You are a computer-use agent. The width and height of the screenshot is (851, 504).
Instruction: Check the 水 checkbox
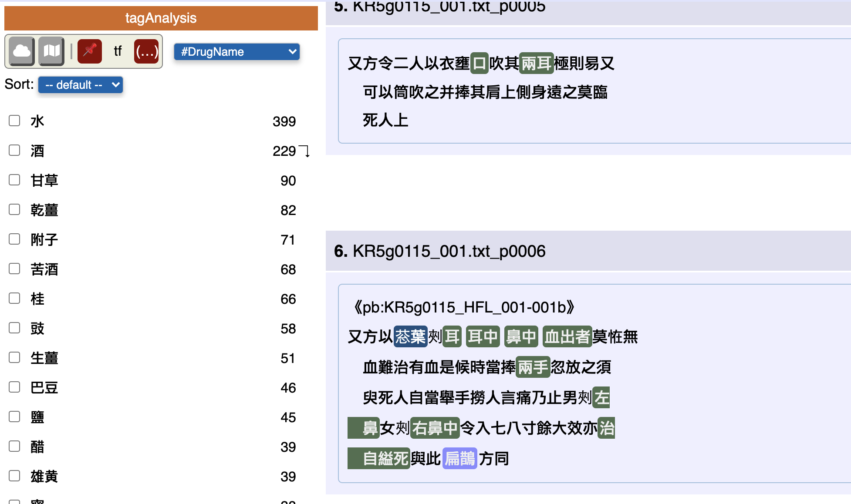(14, 121)
